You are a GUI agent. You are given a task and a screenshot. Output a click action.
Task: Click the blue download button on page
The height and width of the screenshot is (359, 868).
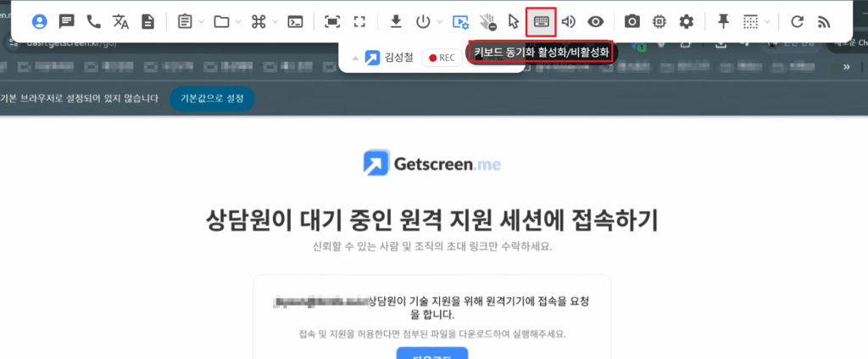coord(432,353)
